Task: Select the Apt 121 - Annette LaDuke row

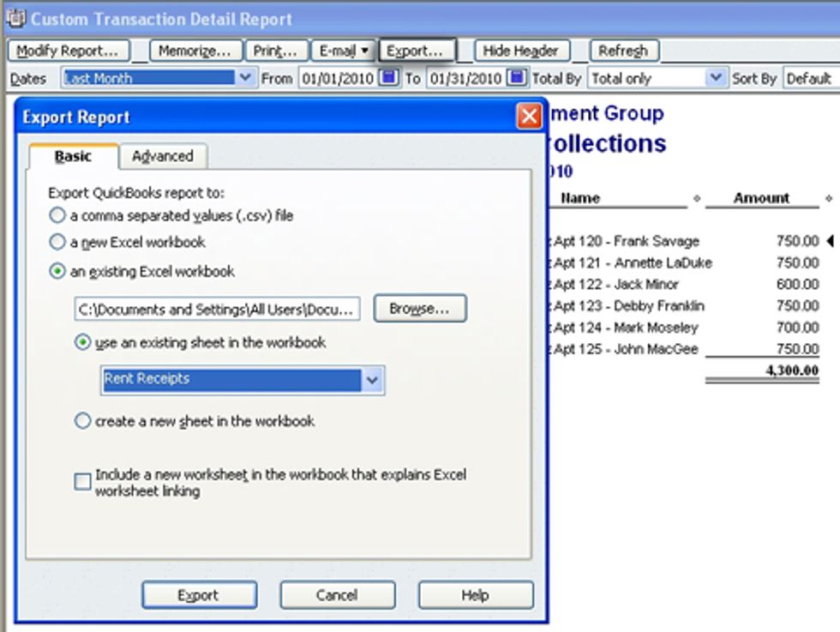Action: pos(684,262)
